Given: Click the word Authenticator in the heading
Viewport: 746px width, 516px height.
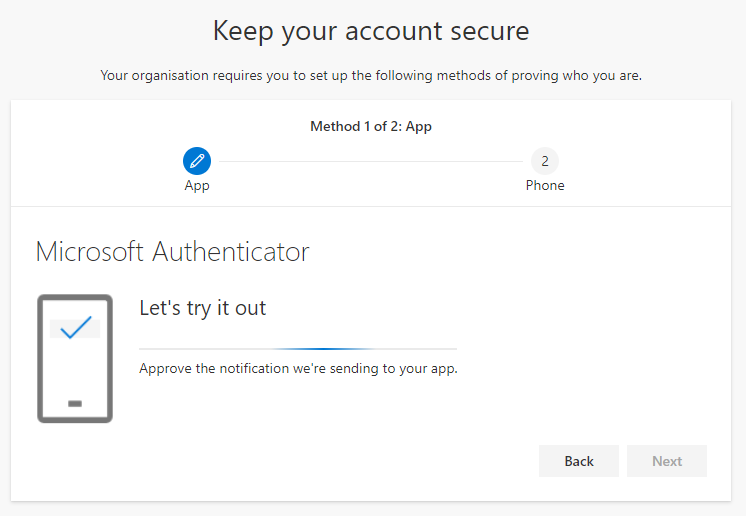Looking at the screenshot, I should click(231, 252).
